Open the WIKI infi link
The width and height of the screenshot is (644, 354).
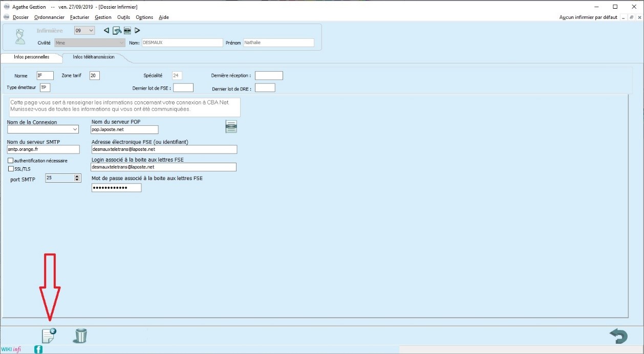coord(11,349)
